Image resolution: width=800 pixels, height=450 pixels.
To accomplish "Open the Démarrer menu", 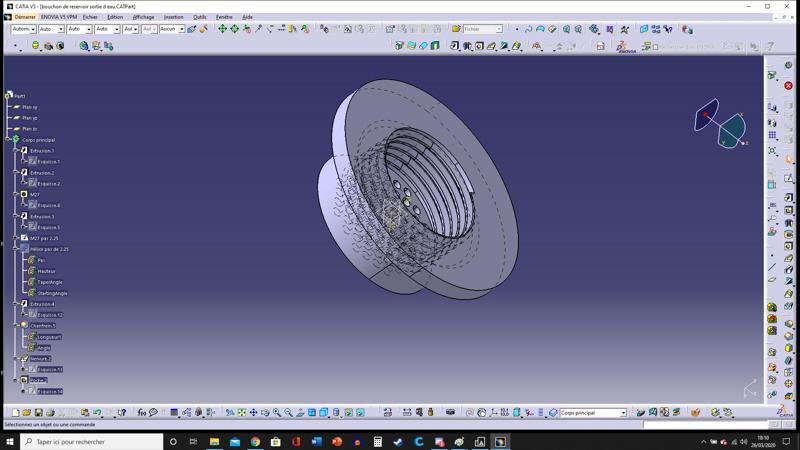I will [25, 17].
